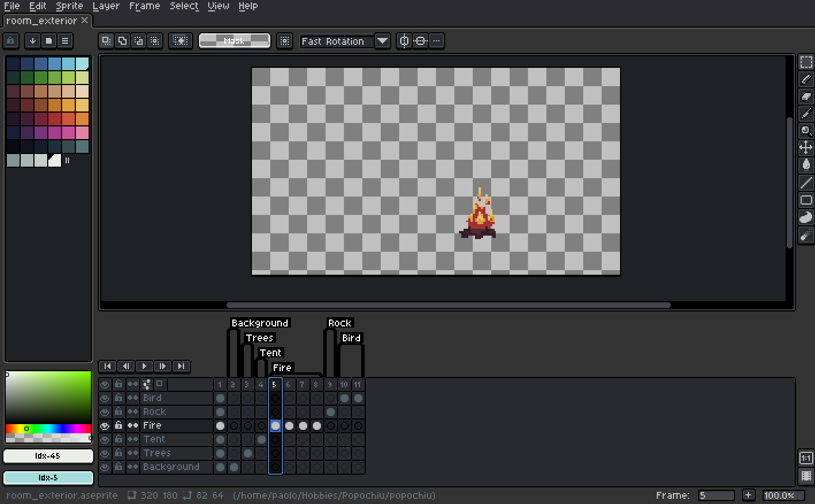The image size is (815, 504).
Task: Select the Paint Bucket tool
Action: click(806, 166)
